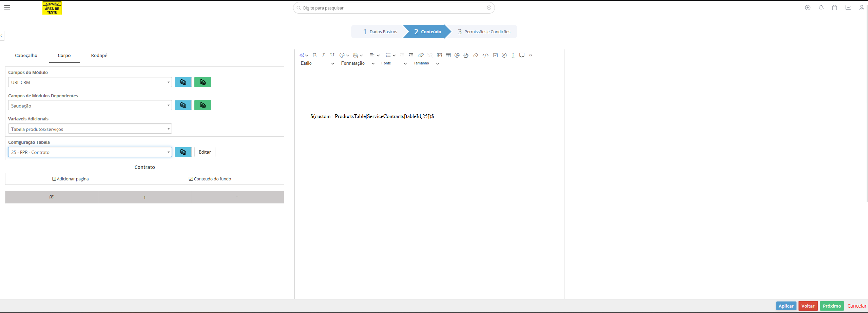Open the user profile icon
The image size is (868, 313).
click(862, 8)
